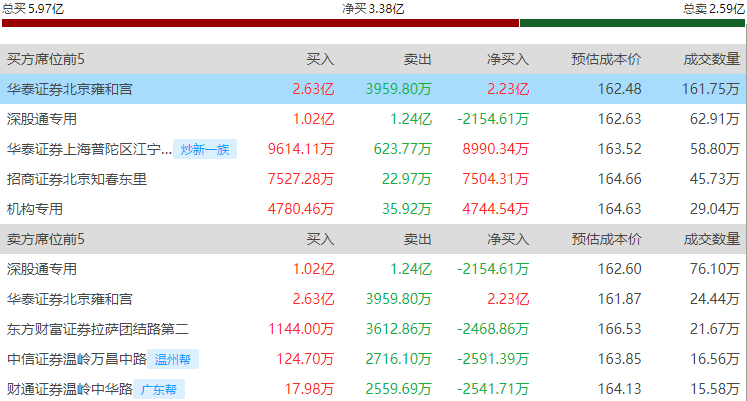Image resolution: width=747 pixels, height=401 pixels.
Task: Click the 卖方席位前5 section header
Action: [x=46, y=239]
